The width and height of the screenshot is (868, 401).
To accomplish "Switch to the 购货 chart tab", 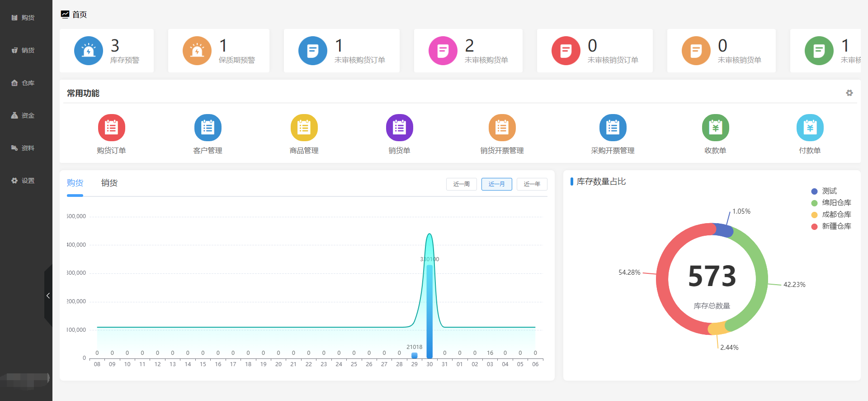I will (x=75, y=183).
